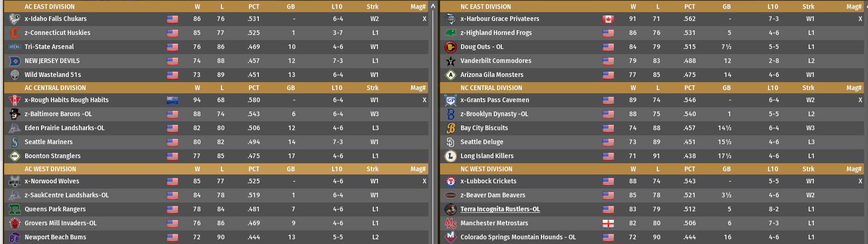
Task: Click the Brooklyn Dynasty logo icon
Action: point(450,114)
